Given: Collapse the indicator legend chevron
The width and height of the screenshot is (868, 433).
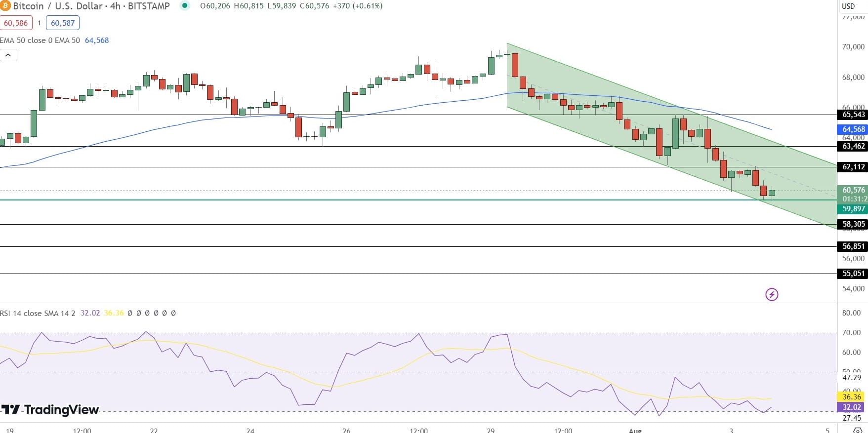Looking at the screenshot, I should click(8, 55).
